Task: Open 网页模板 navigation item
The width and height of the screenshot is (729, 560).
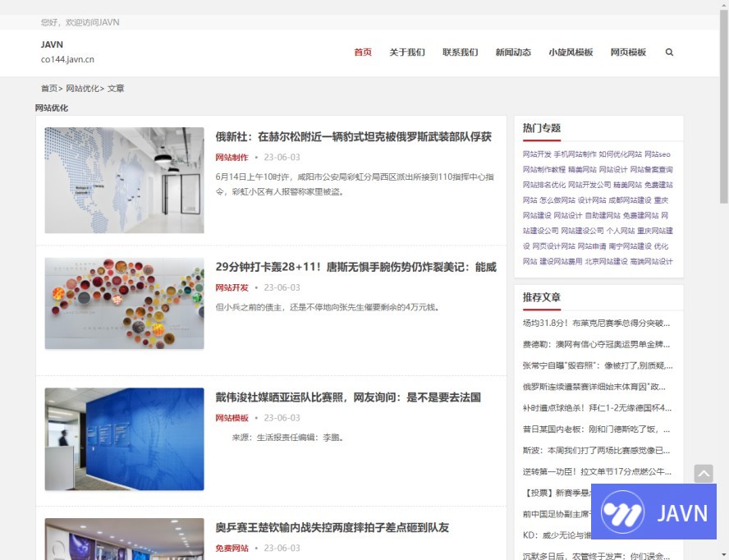Action: (628, 52)
